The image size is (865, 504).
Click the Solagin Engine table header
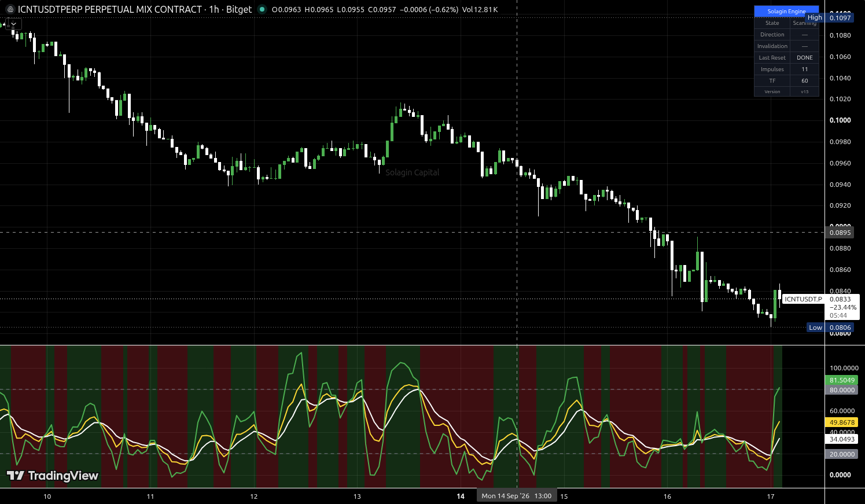pos(786,11)
